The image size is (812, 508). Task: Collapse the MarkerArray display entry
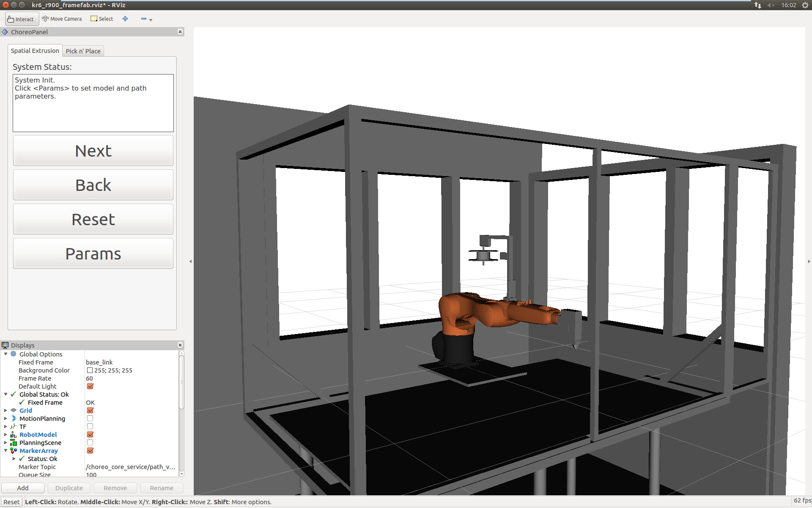tap(5, 450)
